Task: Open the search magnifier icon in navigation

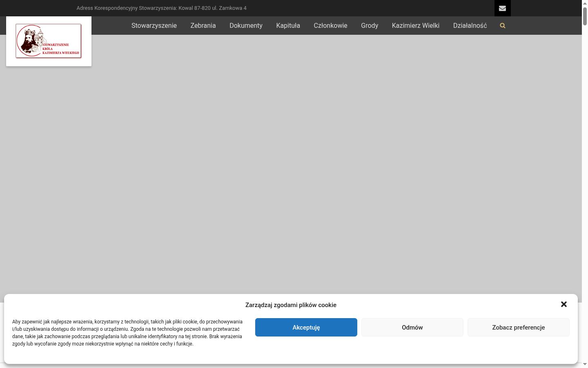Action: [503, 26]
